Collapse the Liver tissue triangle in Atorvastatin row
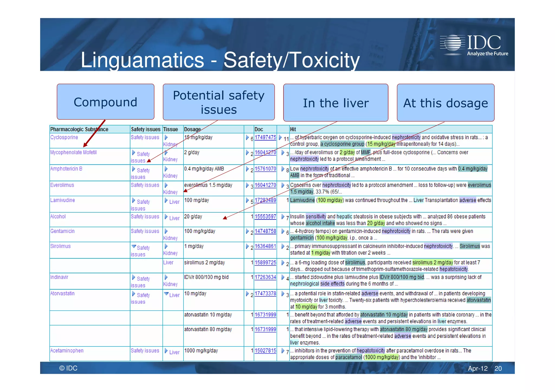The width and height of the screenshot is (555, 392). pyautogui.click(x=166, y=294)
